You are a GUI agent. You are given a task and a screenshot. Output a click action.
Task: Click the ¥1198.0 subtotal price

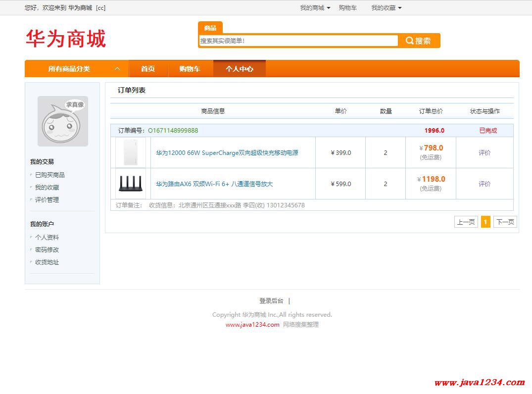click(x=431, y=179)
